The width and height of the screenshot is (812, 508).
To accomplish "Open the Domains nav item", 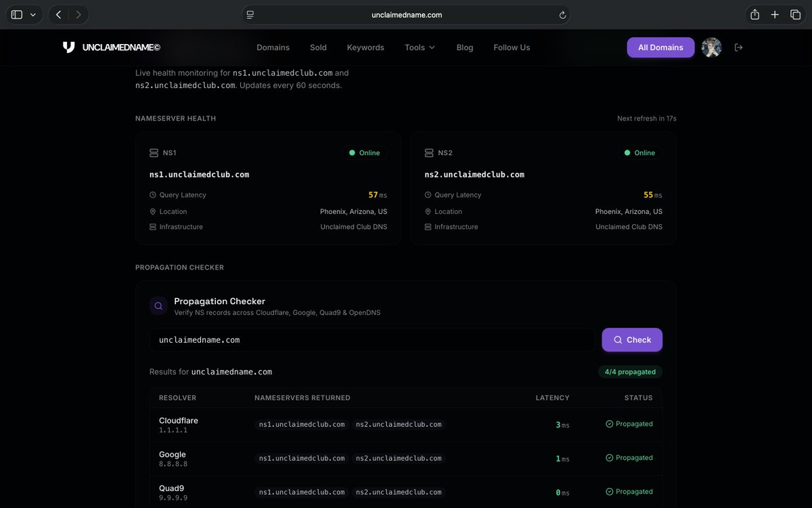I will pyautogui.click(x=273, y=47).
